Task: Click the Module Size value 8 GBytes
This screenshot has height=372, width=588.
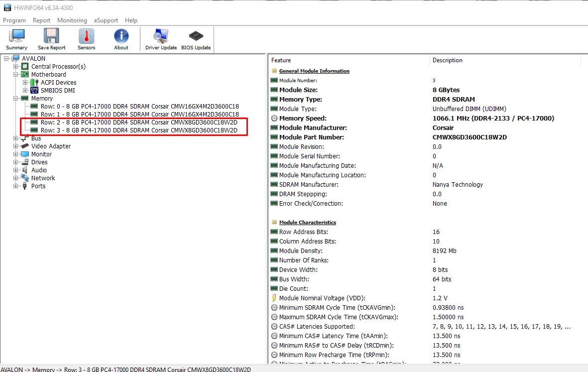Action: (x=446, y=90)
